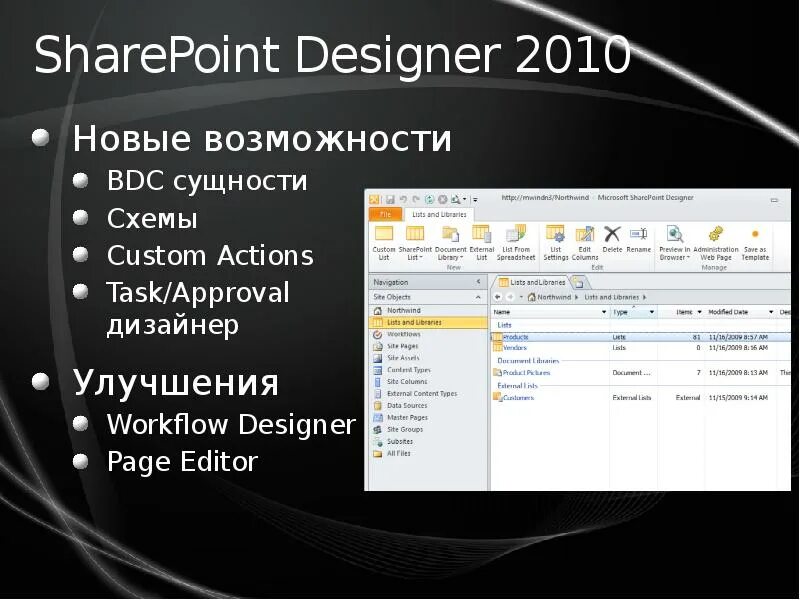
Task: Open List Settings from the ribbon
Action: pos(556,243)
